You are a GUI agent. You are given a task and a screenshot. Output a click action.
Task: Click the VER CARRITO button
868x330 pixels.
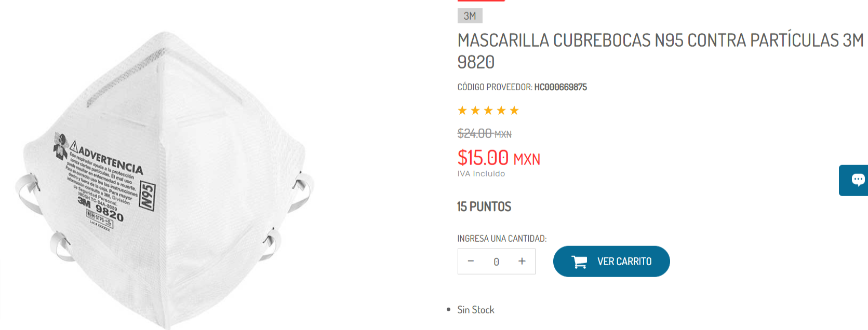point(611,262)
